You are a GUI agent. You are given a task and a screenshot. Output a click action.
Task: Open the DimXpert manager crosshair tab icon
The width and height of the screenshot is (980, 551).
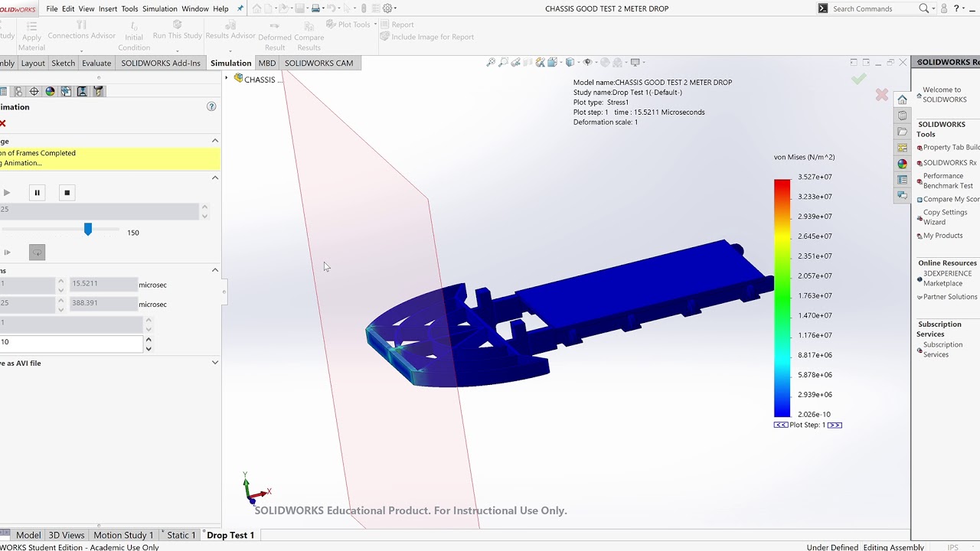pos(34,91)
